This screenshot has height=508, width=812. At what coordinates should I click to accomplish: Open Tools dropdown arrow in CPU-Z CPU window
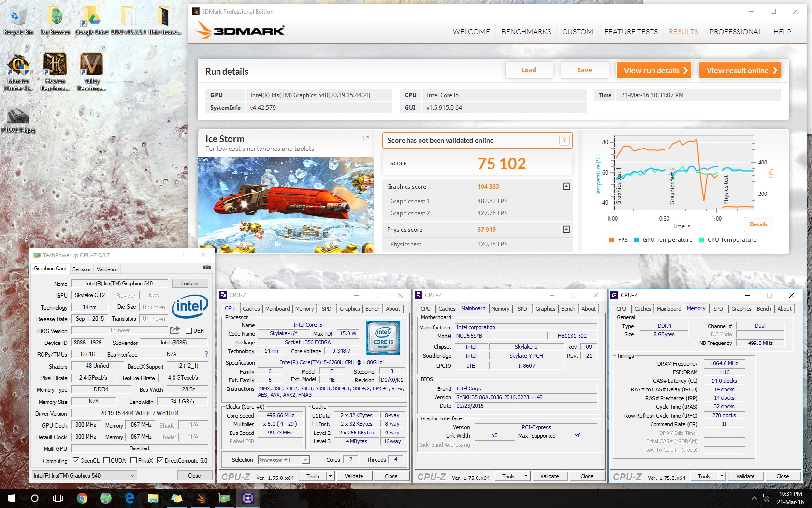click(331, 476)
